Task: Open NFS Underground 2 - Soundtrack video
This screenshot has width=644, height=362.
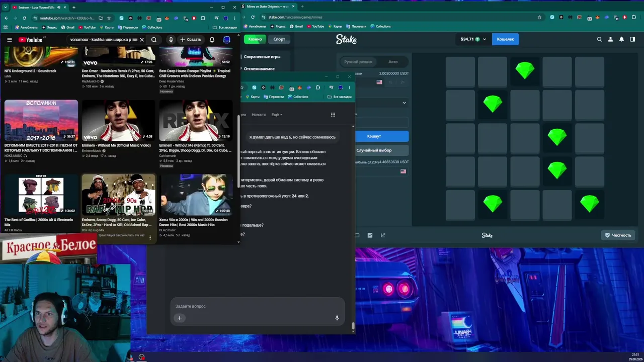Action: click(x=41, y=56)
